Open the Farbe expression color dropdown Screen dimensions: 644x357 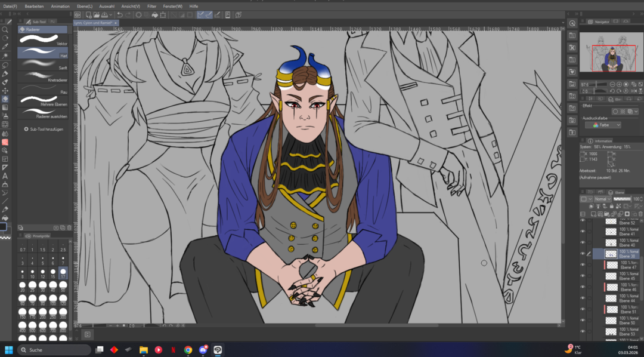603,125
